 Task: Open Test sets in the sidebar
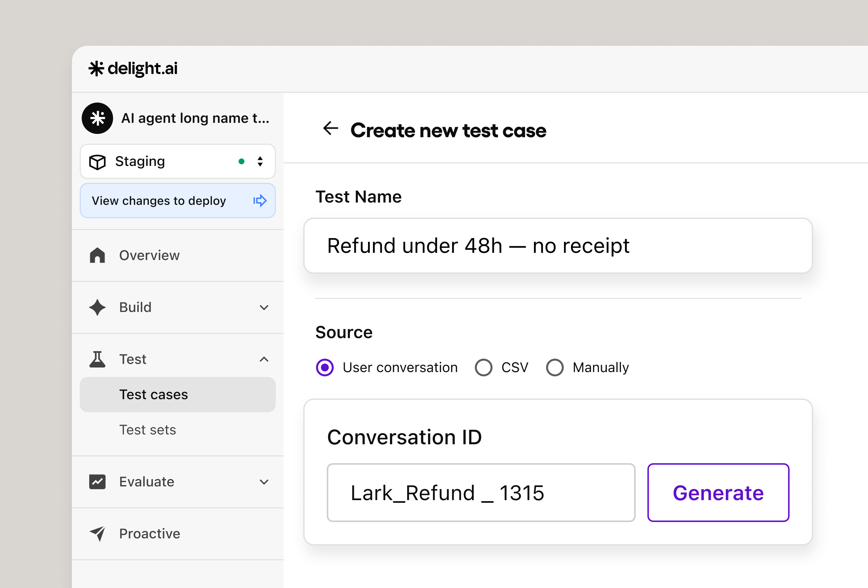(178, 430)
